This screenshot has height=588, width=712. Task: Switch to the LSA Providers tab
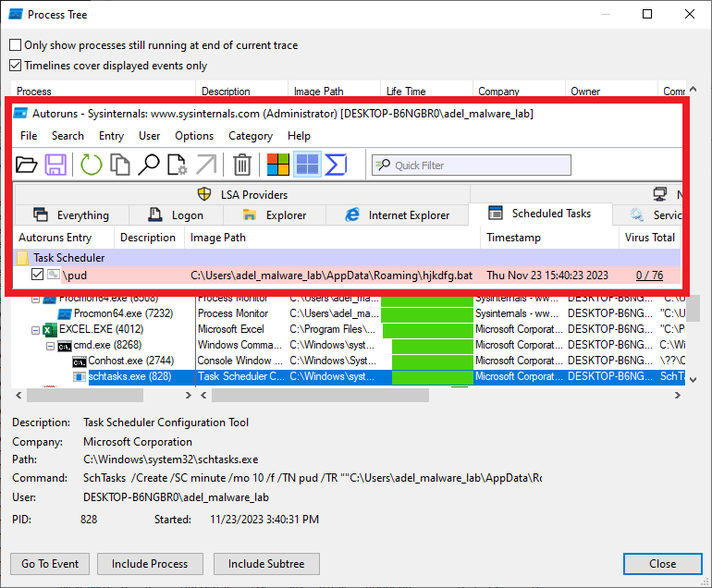pos(242,194)
